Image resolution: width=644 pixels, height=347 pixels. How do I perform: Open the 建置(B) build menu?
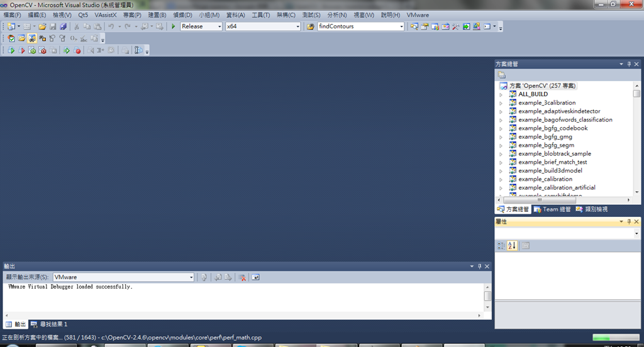click(x=157, y=15)
